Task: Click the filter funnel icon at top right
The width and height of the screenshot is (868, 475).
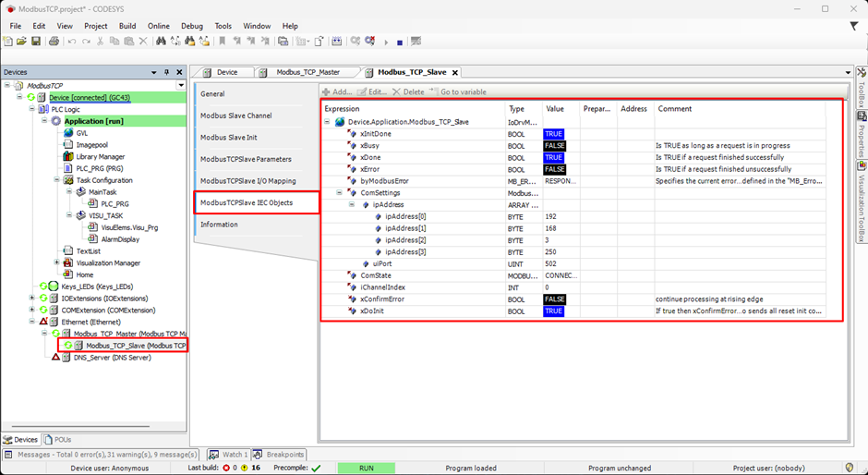Action: [853, 26]
